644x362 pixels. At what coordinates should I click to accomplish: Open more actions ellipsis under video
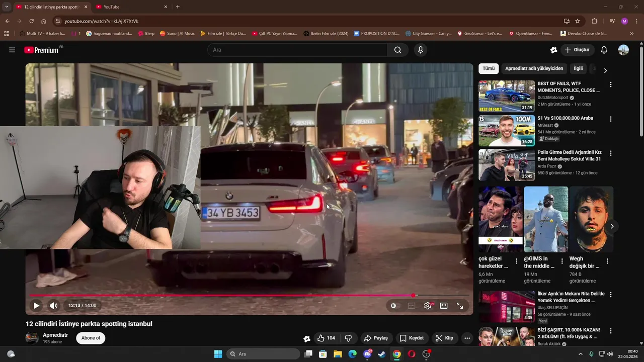coord(467,338)
